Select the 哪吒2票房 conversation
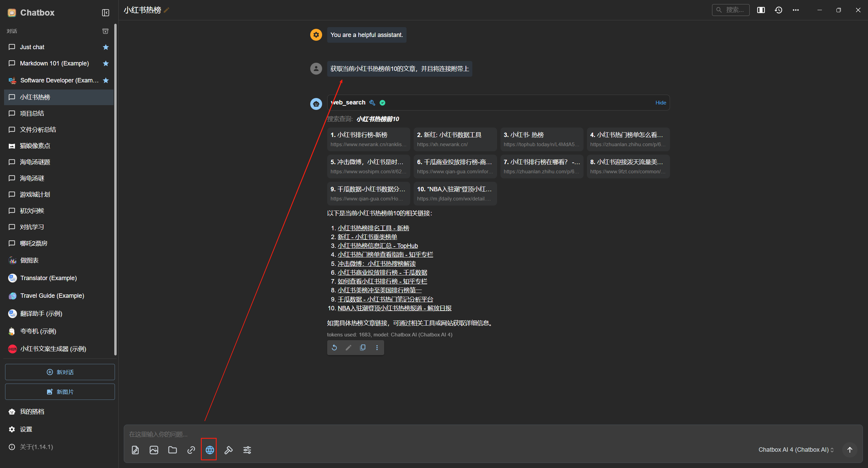The image size is (868, 468). [59, 243]
